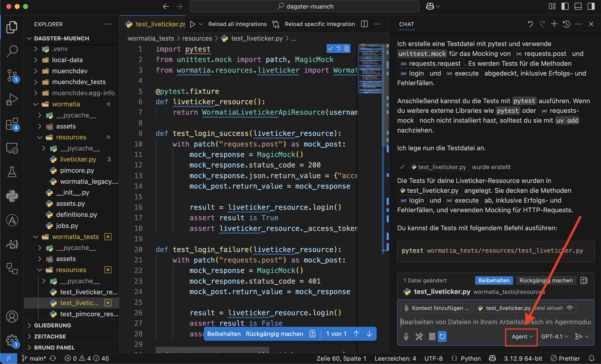
Task: Click the Run Python file play icon
Action: (193, 24)
